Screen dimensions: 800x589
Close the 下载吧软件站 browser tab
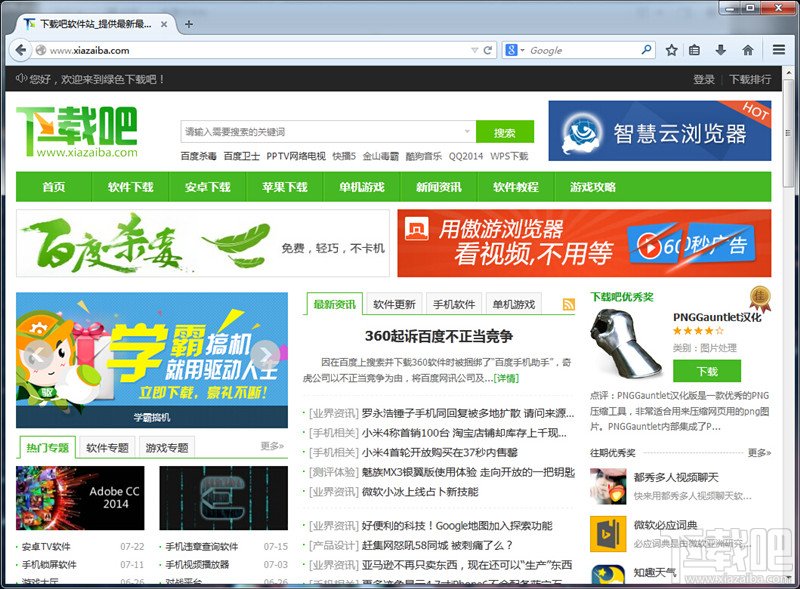(164, 24)
